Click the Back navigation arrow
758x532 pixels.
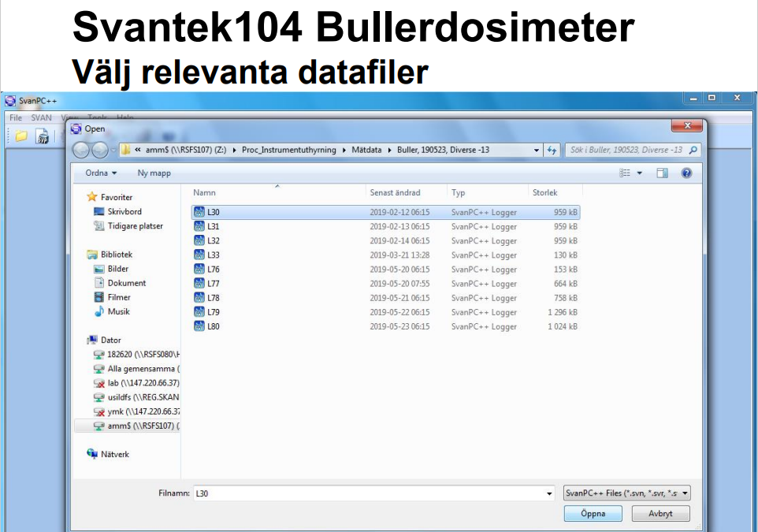coord(80,150)
